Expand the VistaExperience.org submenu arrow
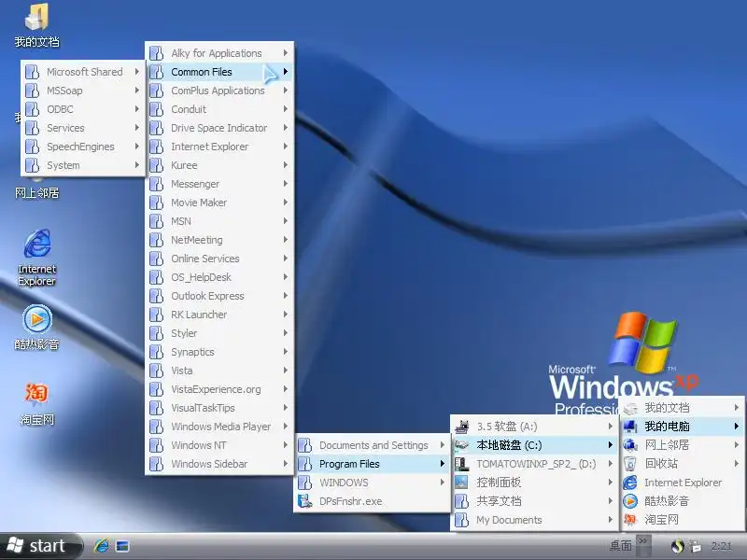This screenshot has width=747, height=560. (286, 388)
